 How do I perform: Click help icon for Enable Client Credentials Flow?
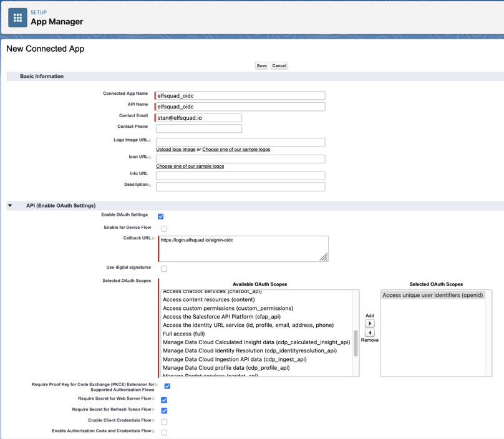click(x=153, y=420)
